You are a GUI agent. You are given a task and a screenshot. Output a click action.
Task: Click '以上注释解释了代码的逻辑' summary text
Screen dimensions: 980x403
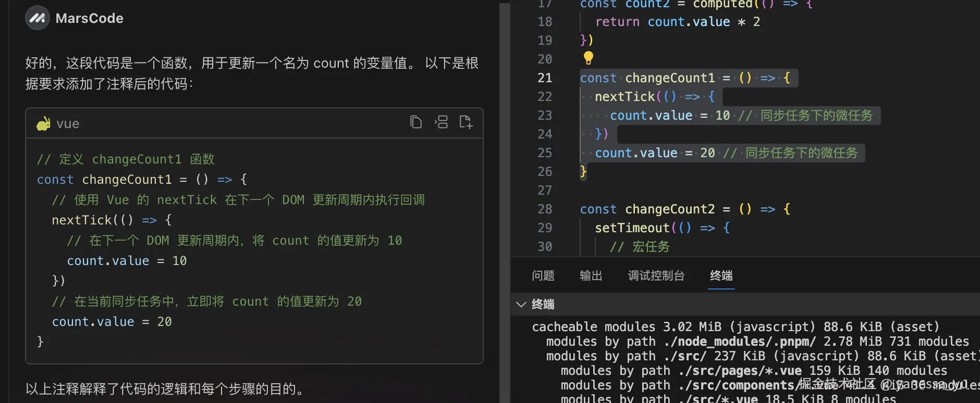[x=165, y=389]
